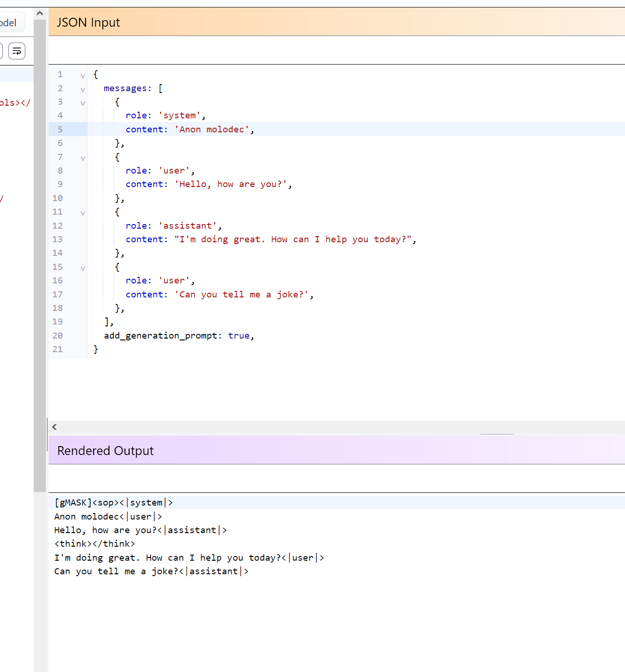Click the left arrow on horizontal scrollbar

[55, 427]
